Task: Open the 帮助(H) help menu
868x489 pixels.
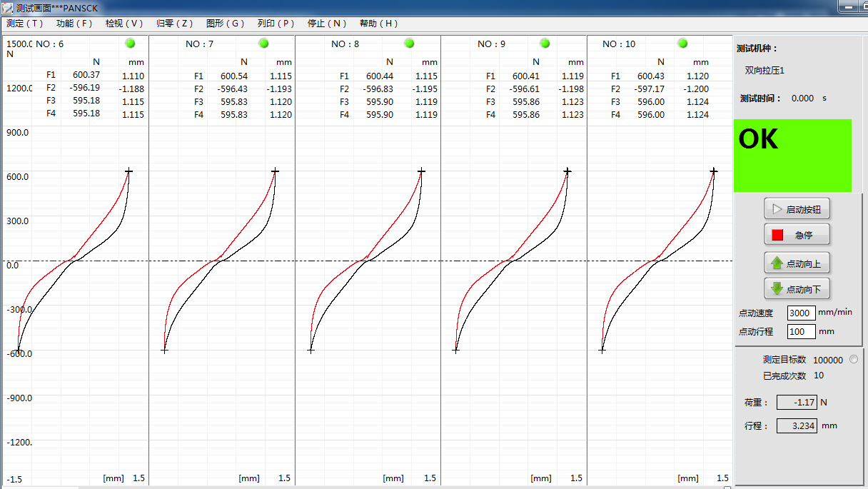Action: click(x=379, y=24)
